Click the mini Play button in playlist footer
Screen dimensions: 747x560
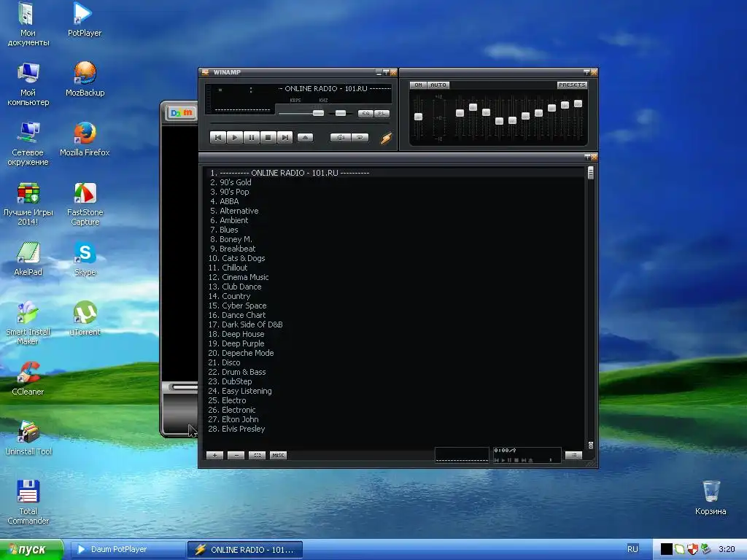503,460
